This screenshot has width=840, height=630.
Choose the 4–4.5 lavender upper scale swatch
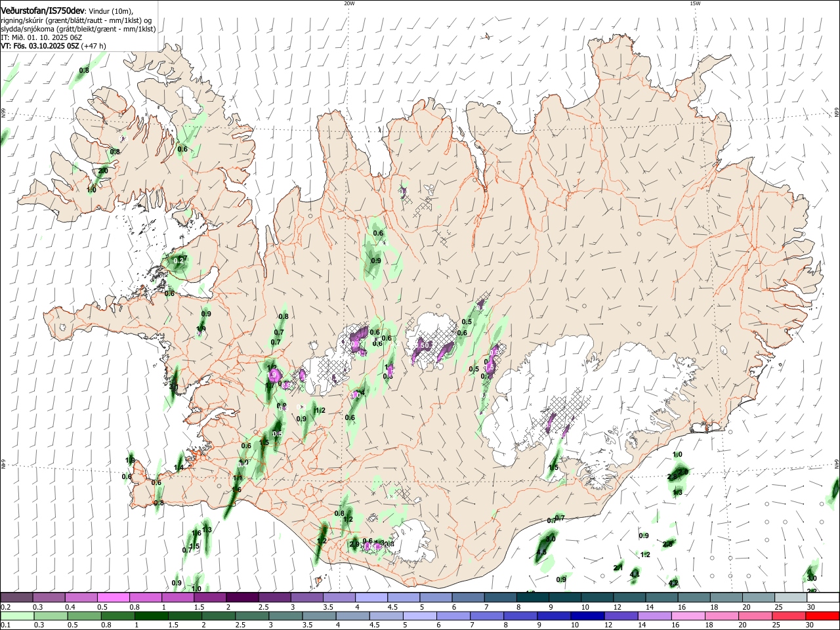coord(371,597)
